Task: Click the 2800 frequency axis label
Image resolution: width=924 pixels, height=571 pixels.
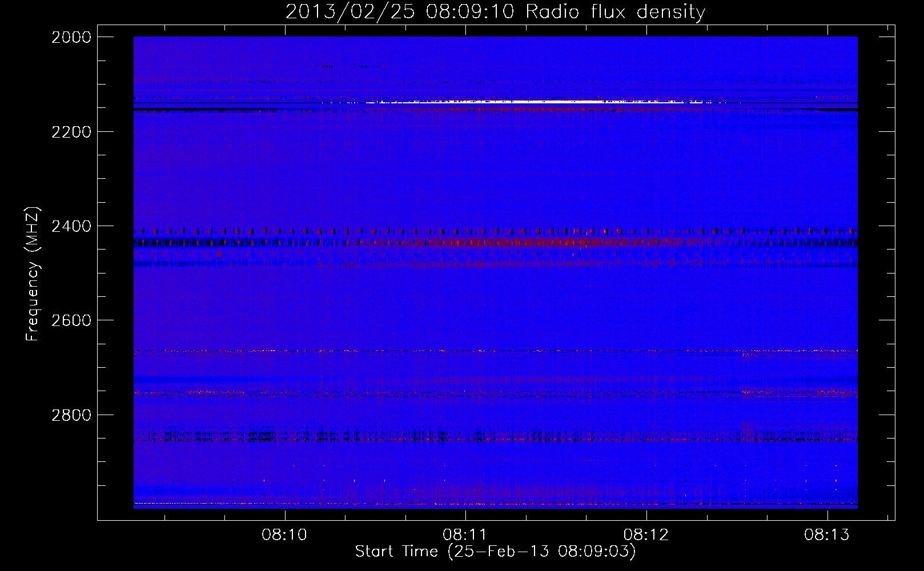Action: [71, 415]
